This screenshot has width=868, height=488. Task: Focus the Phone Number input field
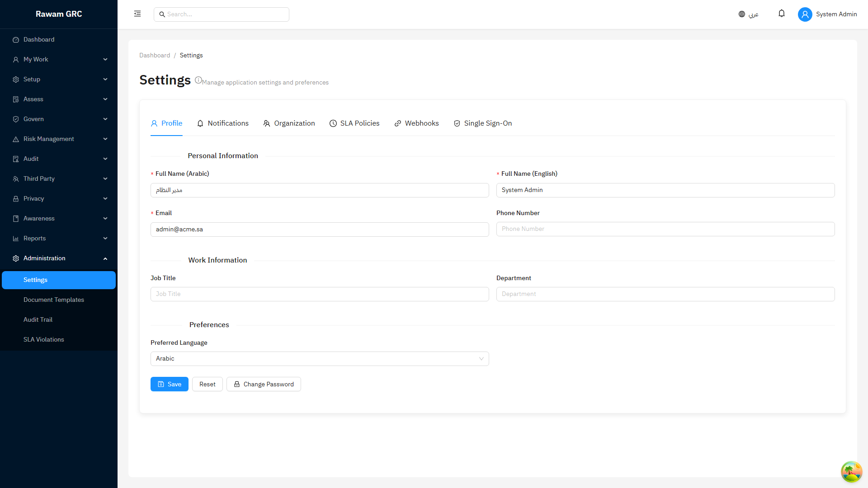tap(665, 229)
